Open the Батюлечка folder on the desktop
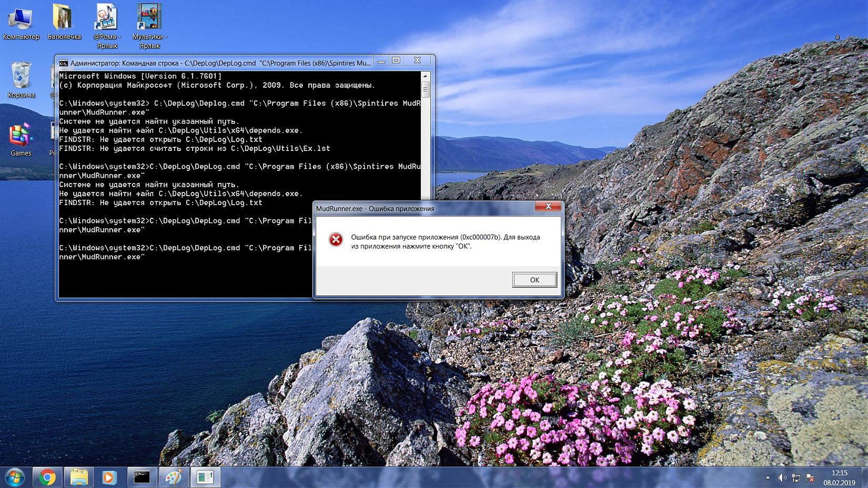 [64, 22]
